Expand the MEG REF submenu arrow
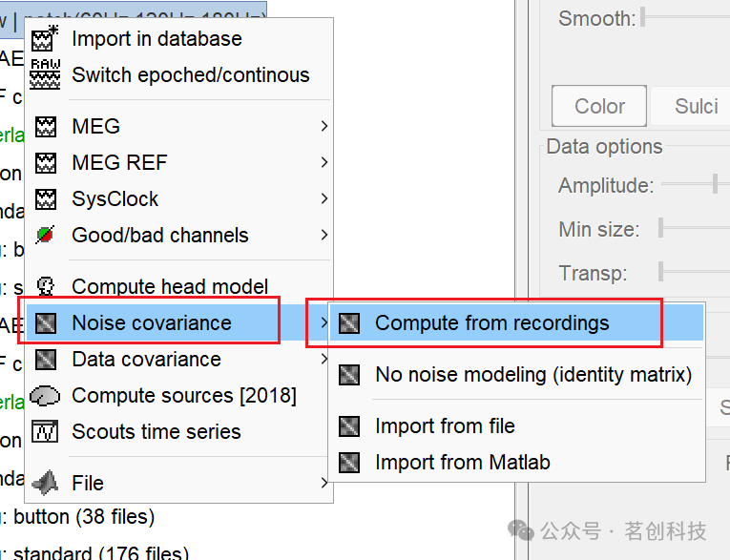Screen dimensions: 730x560 324,162
